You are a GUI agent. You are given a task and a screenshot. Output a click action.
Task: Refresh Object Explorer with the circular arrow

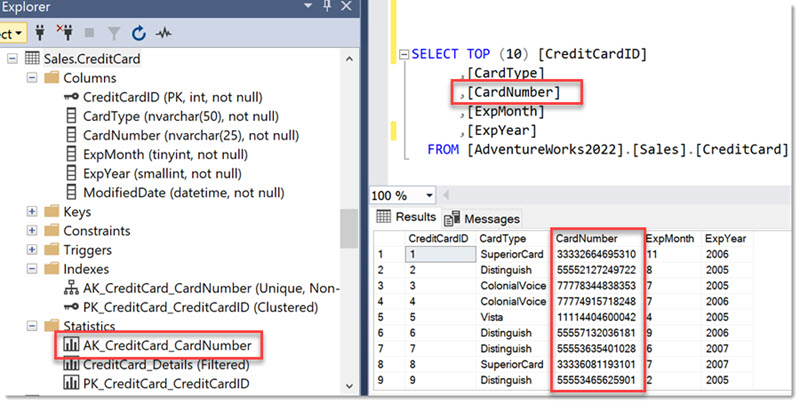point(138,32)
